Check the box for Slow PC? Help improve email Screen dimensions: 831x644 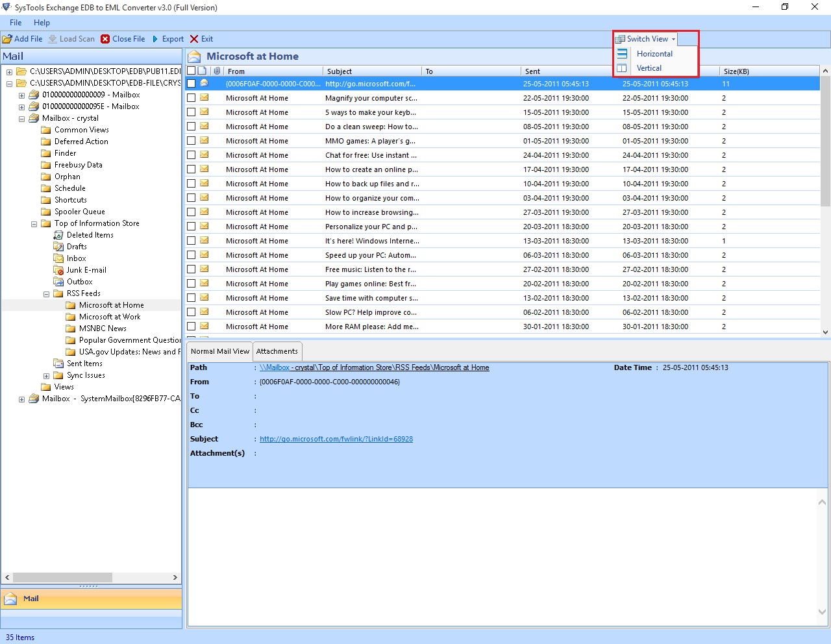click(x=191, y=312)
